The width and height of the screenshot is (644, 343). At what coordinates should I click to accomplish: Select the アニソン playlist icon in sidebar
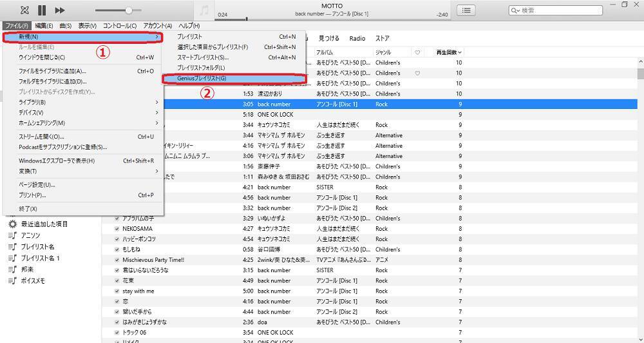pyautogui.click(x=12, y=235)
